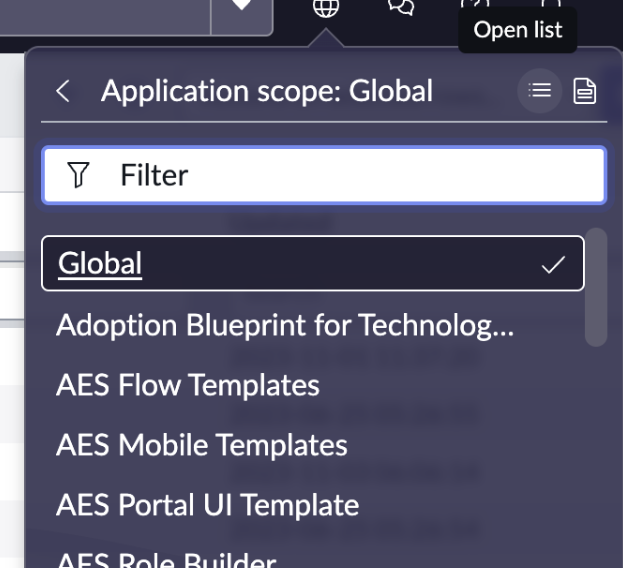This screenshot has width=623, height=568.
Task: Click the scope list vertical scrollbar
Action: [595, 288]
